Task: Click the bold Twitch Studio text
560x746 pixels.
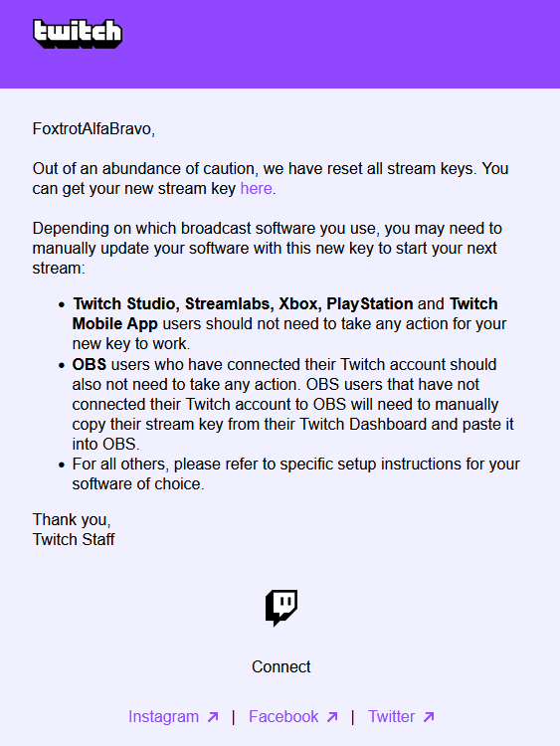Action: (x=123, y=303)
